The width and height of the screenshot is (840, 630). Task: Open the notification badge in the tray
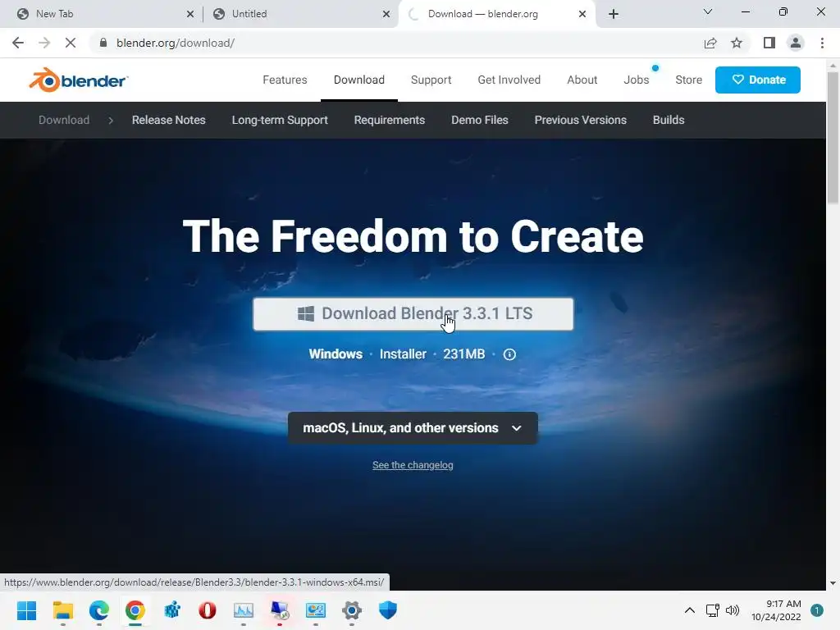click(x=816, y=610)
